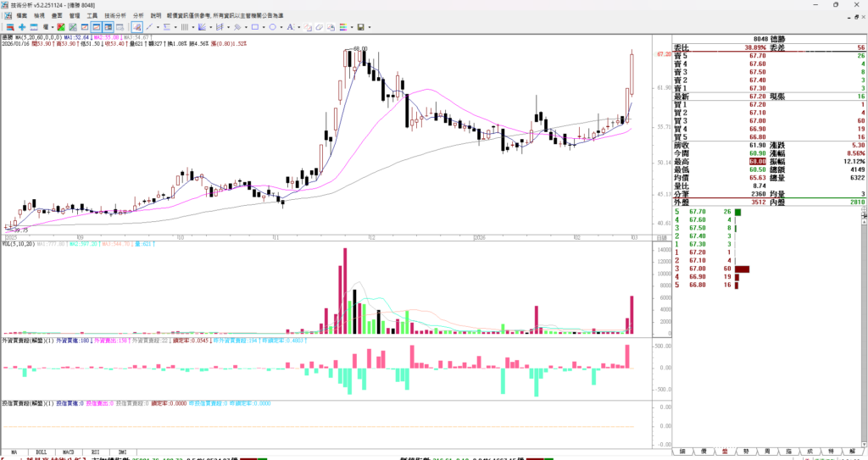
Task: Click the save disk icon
Action: 360,27
